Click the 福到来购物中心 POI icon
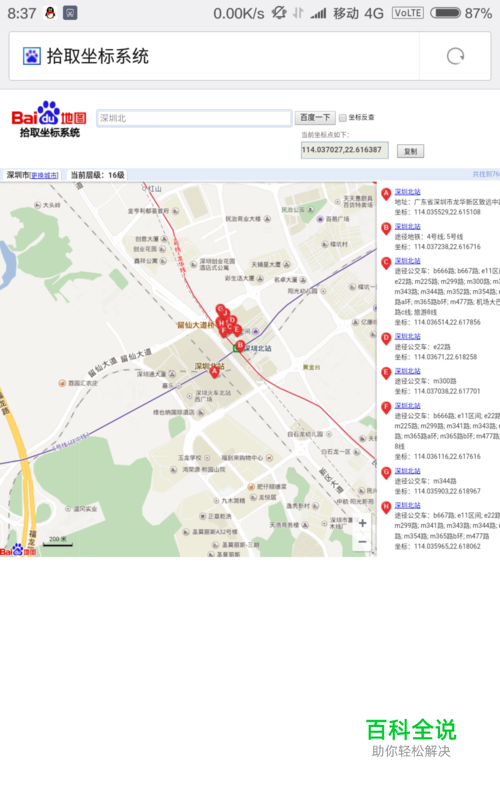 click(x=270, y=457)
